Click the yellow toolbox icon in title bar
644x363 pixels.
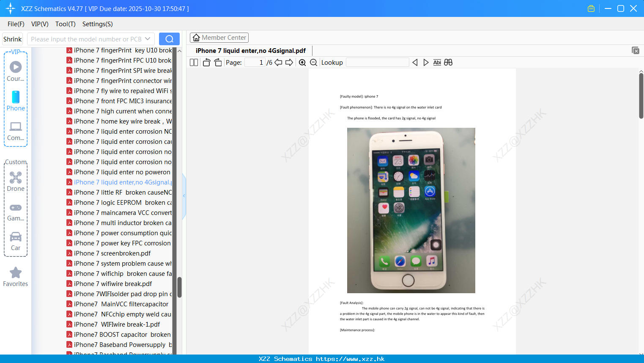click(591, 8)
